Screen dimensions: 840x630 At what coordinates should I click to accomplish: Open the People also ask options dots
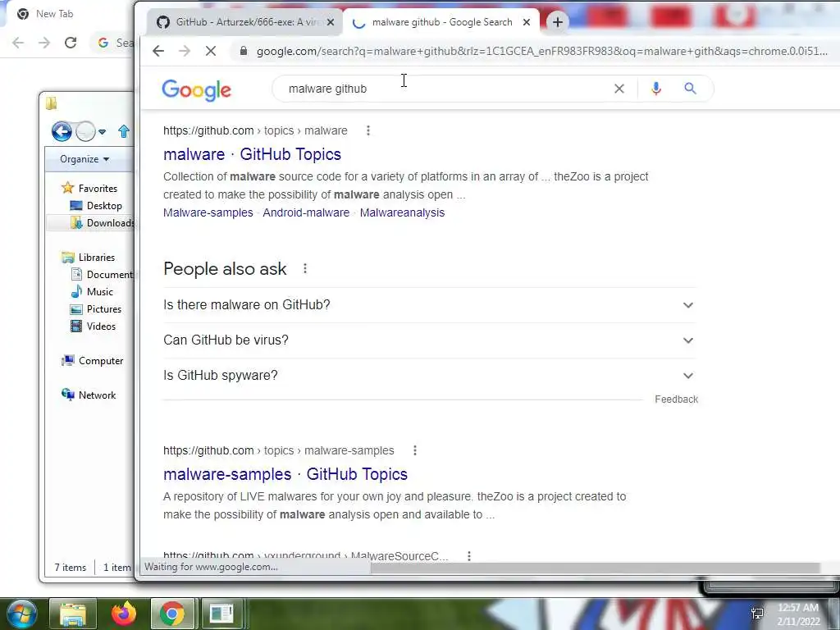(x=305, y=268)
